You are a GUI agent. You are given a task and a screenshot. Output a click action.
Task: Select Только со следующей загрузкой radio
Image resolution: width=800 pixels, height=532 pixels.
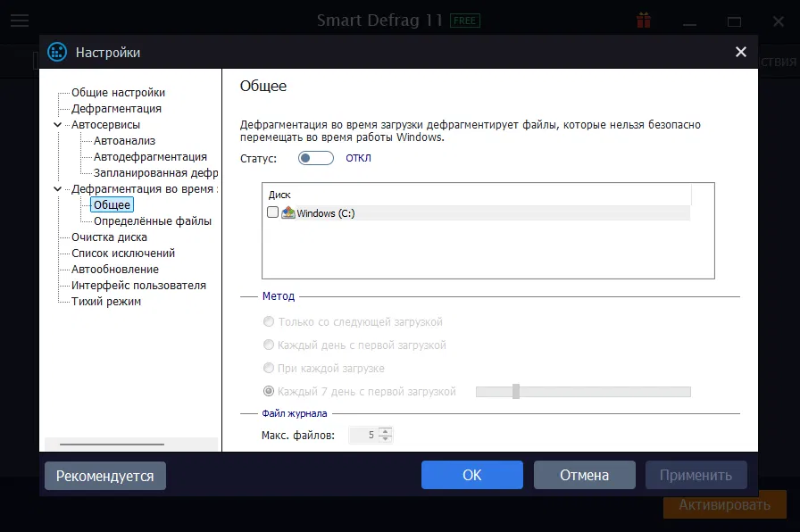269,321
